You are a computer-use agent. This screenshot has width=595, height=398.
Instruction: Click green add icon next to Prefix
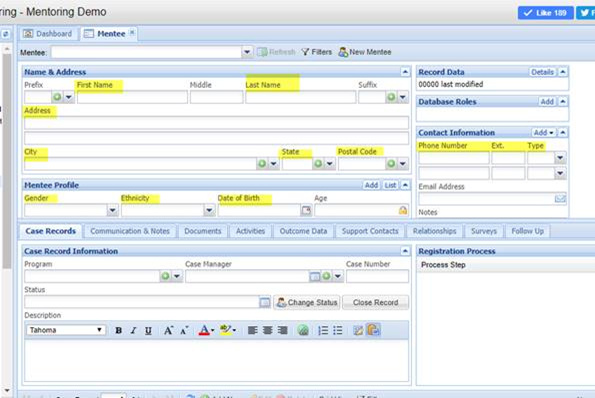click(x=57, y=97)
